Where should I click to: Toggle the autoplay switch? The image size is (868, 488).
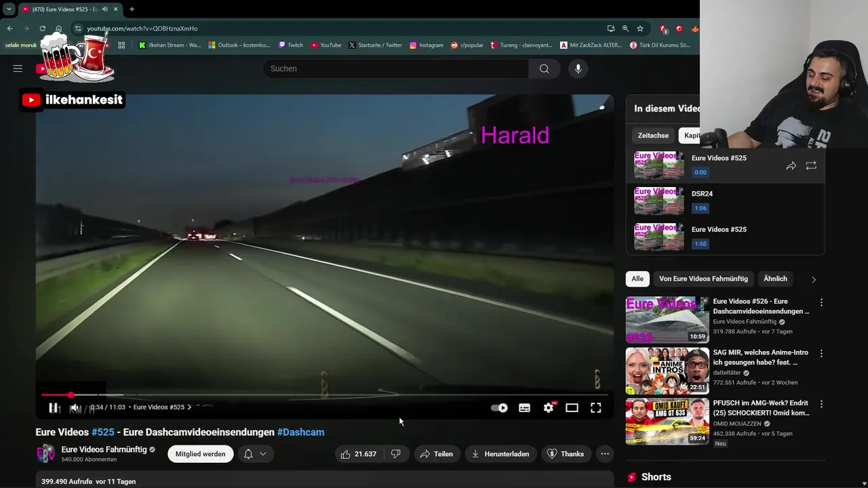(499, 407)
